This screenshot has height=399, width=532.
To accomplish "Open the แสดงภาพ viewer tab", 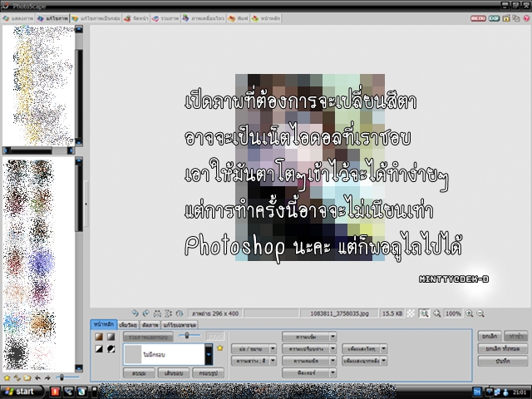I will point(18,18).
